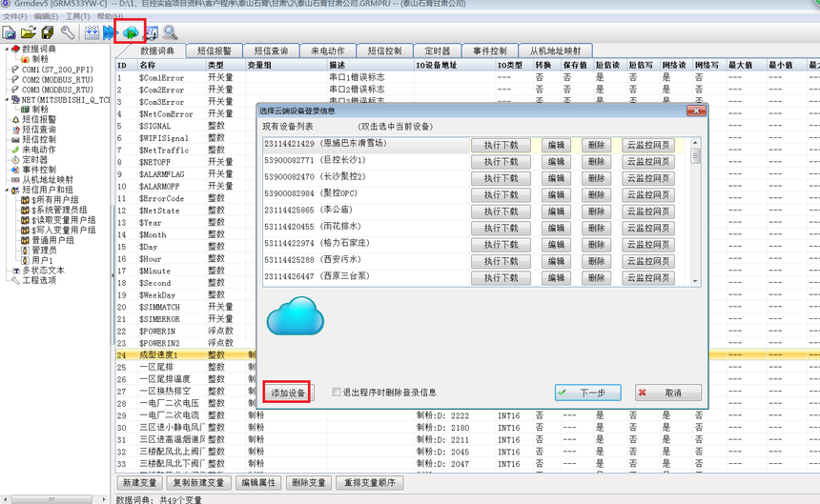Open the wrench settings tool icon
The image size is (820, 504).
(x=68, y=33)
